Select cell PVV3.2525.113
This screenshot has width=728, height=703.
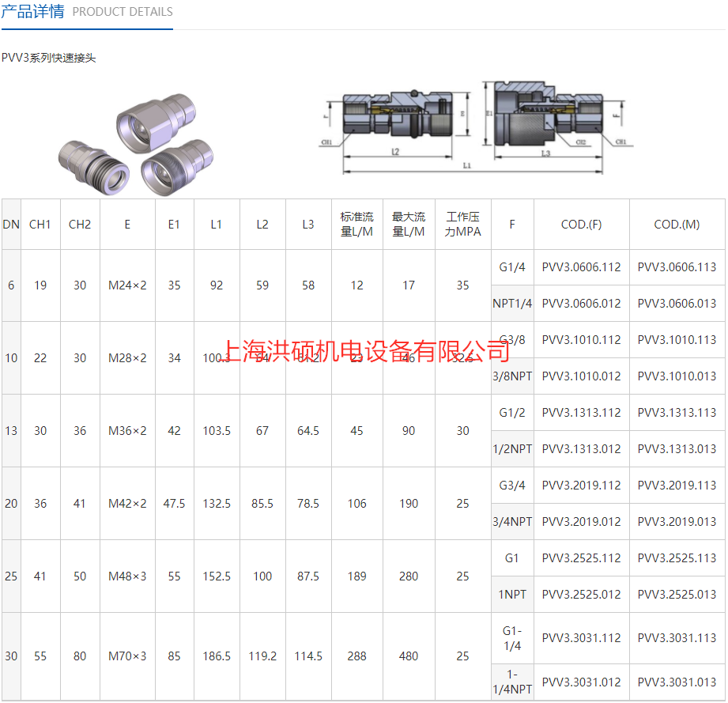(677, 557)
